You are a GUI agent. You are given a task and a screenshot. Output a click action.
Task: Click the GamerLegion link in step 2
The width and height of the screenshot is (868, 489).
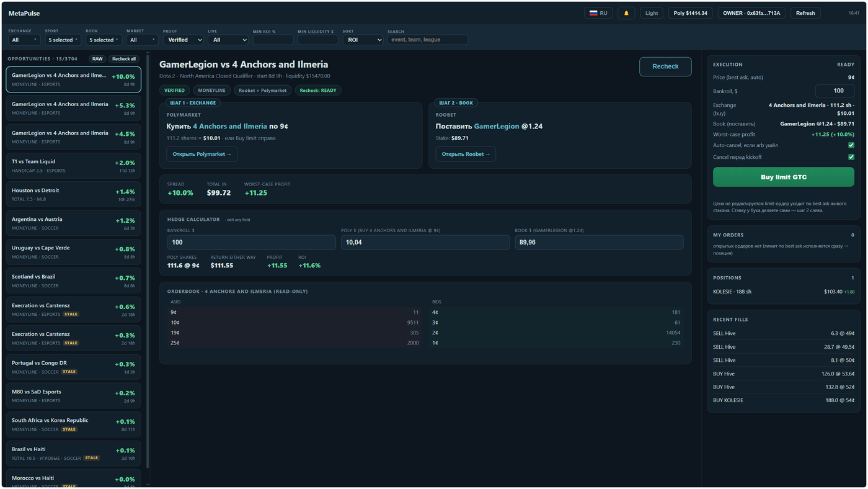(497, 126)
